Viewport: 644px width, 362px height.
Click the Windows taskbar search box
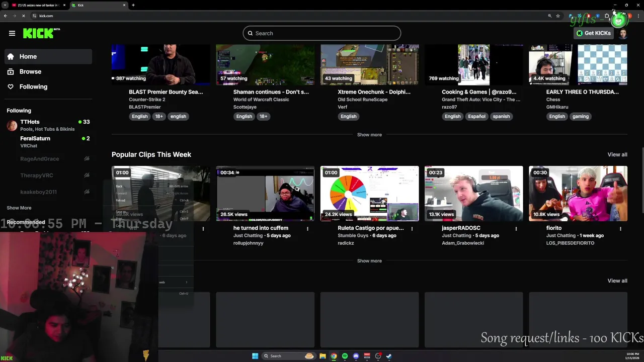[x=289, y=356]
